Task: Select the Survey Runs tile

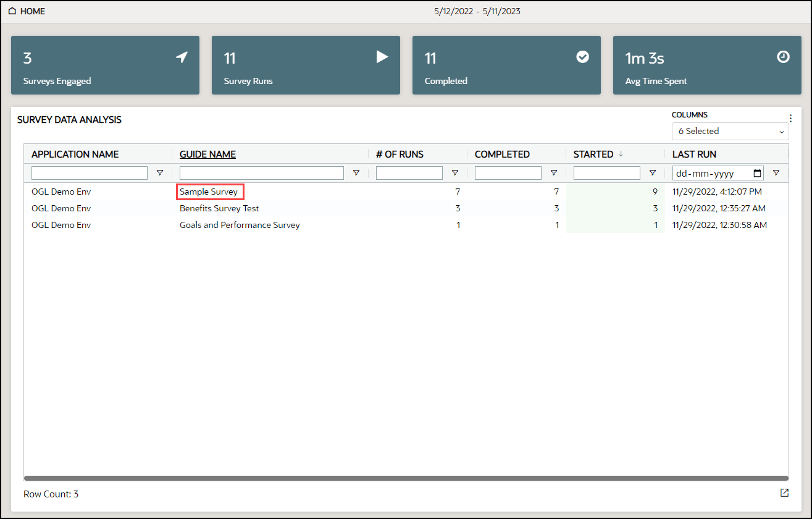Action: pos(306,65)
